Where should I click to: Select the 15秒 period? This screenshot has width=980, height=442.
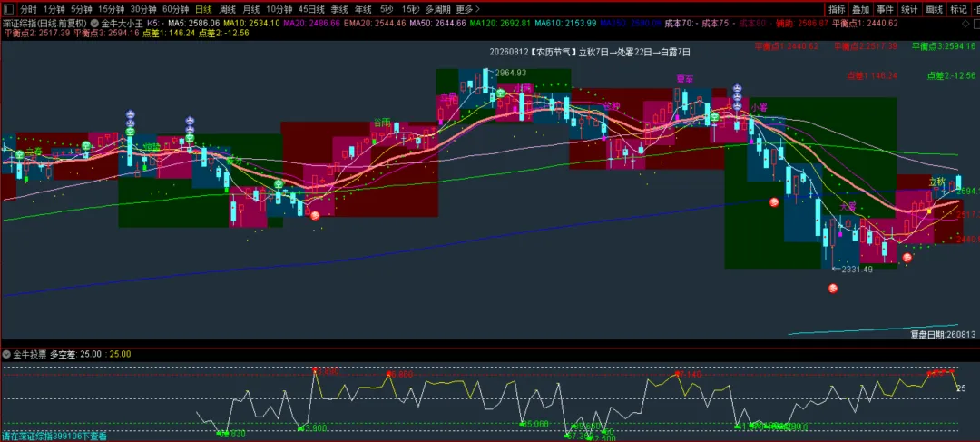pos(411,9)
